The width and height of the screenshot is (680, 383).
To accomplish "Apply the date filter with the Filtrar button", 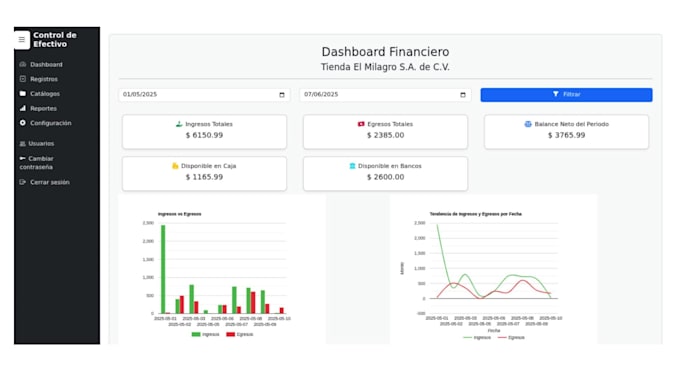I will coord(566,95).
